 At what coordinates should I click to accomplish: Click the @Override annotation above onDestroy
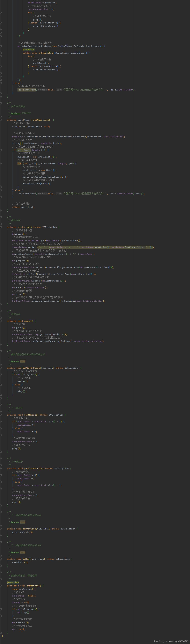point(13,583)
